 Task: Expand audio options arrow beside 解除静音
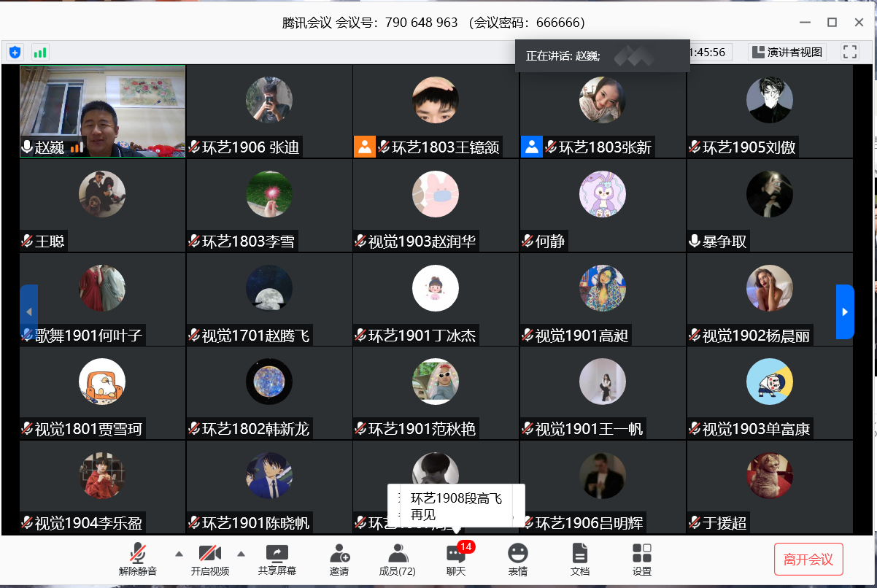pyautogui.click(x=179, y=553)
